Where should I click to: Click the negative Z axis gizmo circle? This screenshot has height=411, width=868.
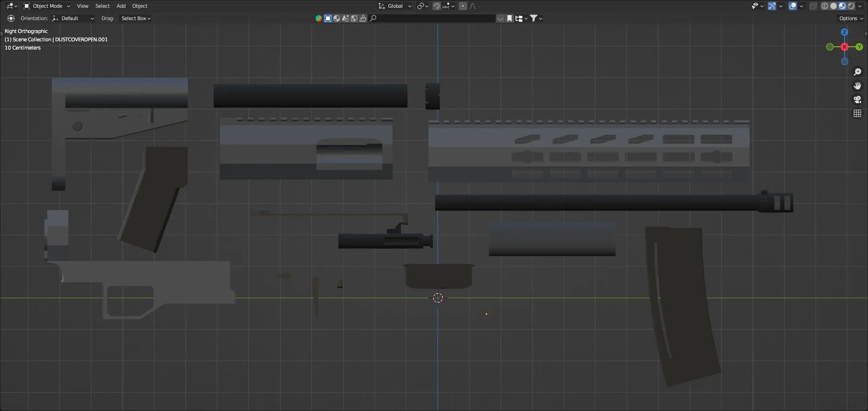(844, 61)
